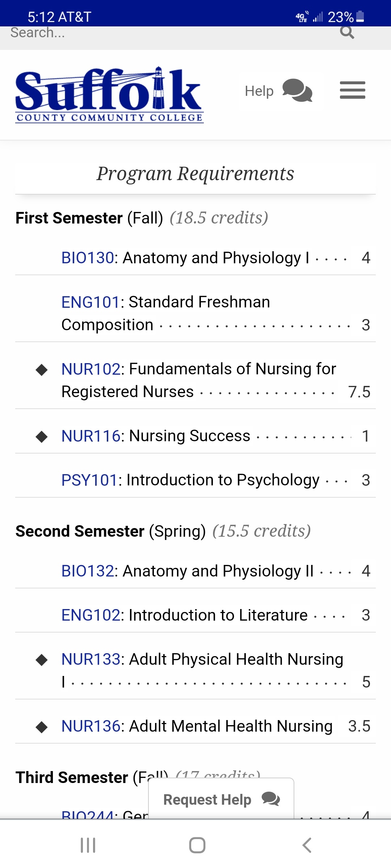Image resolution: width=391 pixels, height=868 pixels.
Task: Select the NUR136 course link
Action: [91, 726]
